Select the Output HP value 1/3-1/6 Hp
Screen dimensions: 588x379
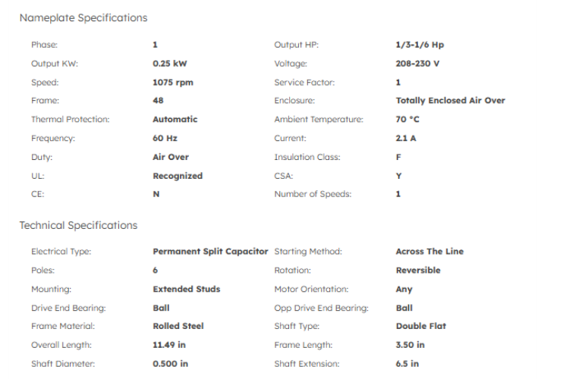pyautogui.click(x=420, y=45)
